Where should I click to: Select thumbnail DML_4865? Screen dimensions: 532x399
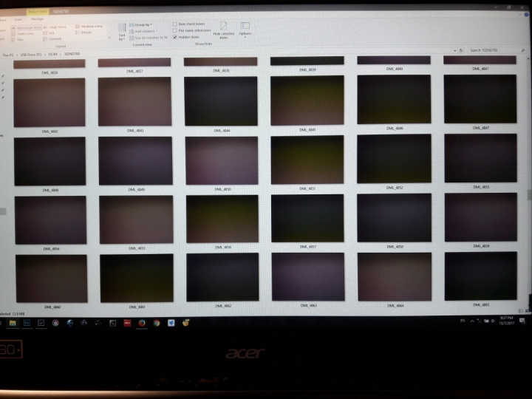click(x=481, y=276)
